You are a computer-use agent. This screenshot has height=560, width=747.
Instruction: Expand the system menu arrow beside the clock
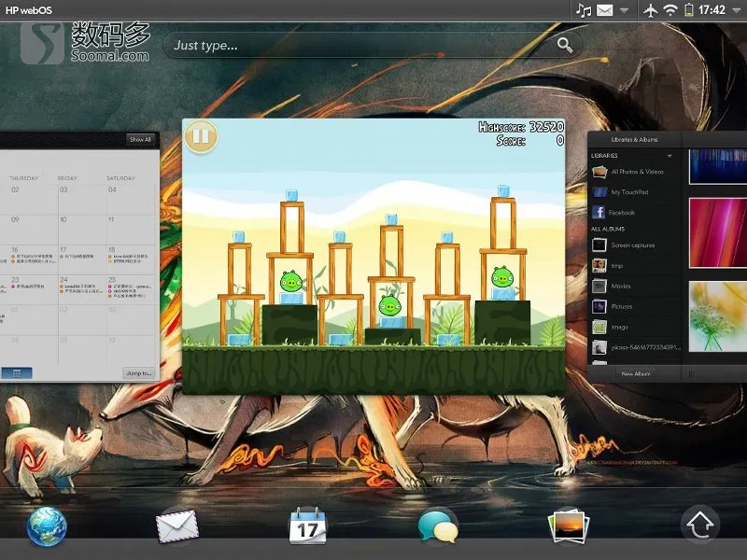tap(736, 10)
